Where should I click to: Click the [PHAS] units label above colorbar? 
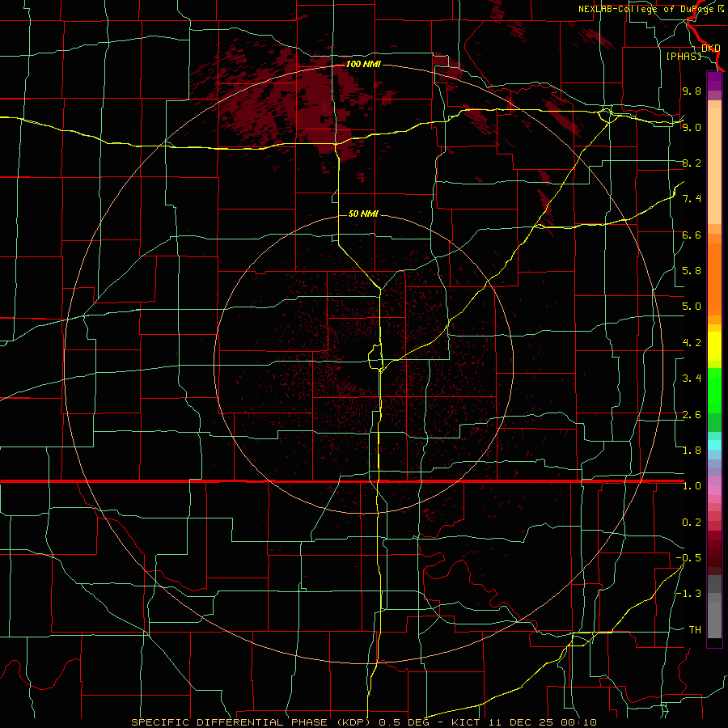(684, 56)
